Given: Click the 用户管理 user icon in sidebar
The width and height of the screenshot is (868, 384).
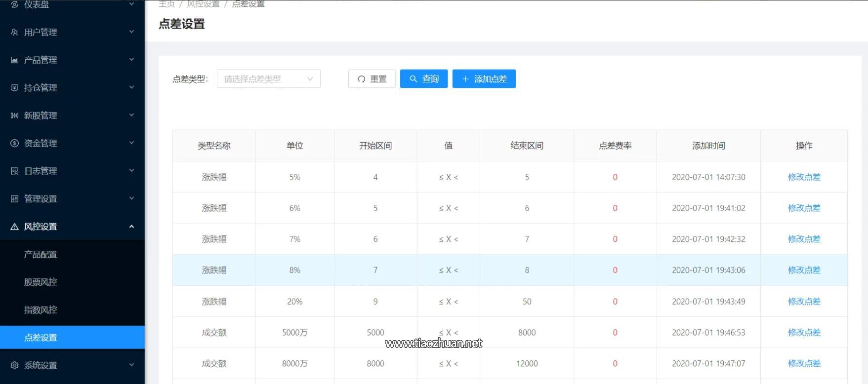Looking at the screenshot, I should coord(14,32).
